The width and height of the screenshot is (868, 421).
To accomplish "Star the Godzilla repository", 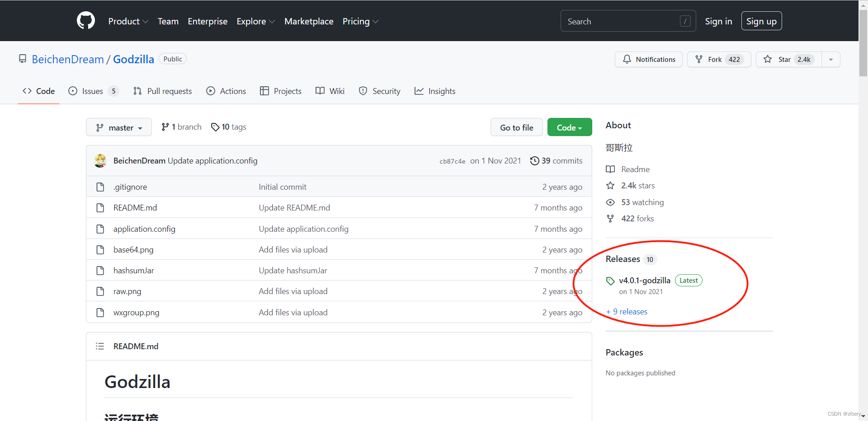I will click(x=788, y=60).
